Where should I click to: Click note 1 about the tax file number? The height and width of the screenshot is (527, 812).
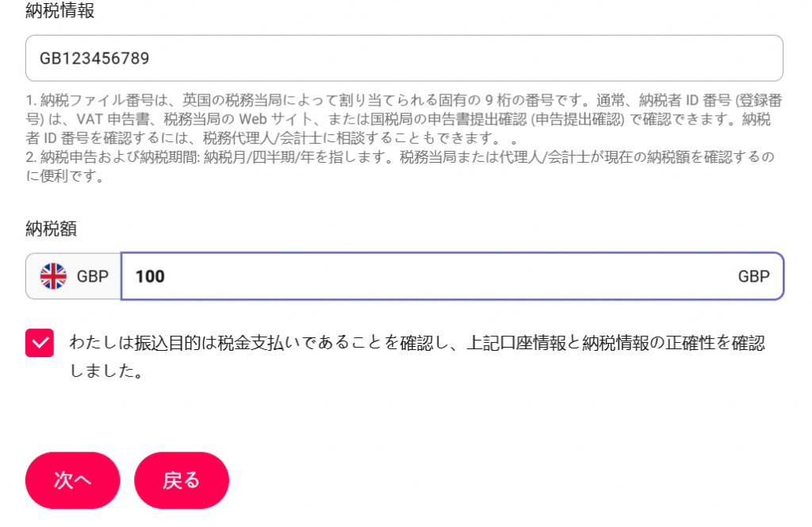tap(404, 119)
